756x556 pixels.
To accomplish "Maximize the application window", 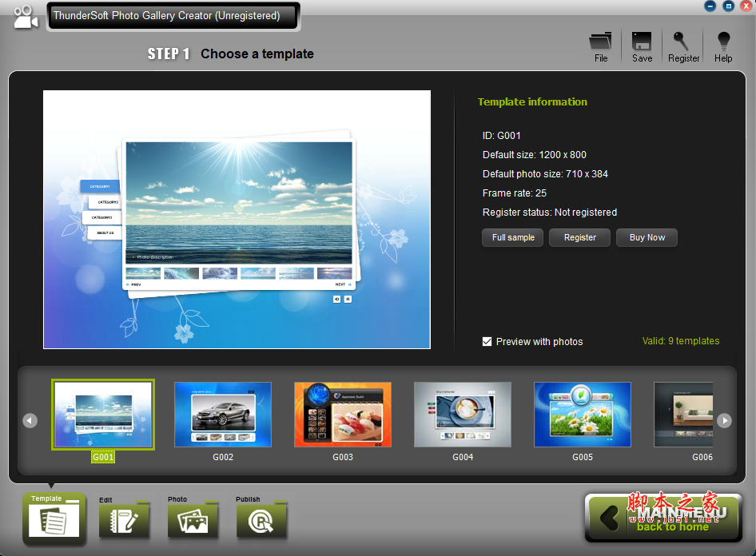I will pos(729,6).
